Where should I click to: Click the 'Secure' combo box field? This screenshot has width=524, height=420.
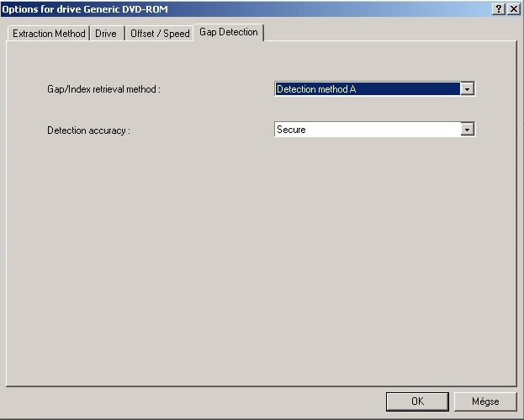368,130
